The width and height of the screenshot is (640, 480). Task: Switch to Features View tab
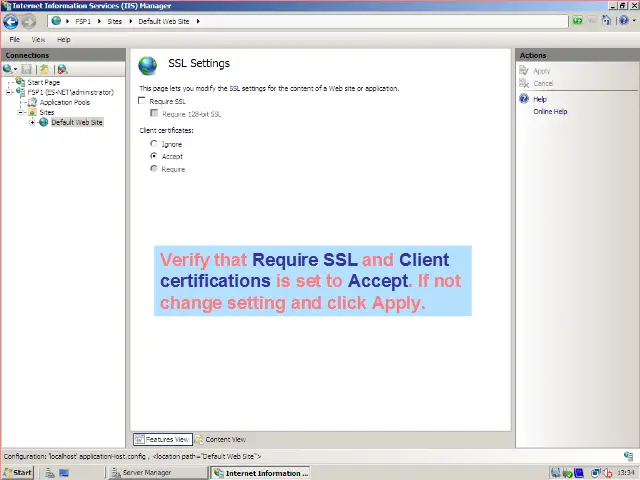pos(163,440)
